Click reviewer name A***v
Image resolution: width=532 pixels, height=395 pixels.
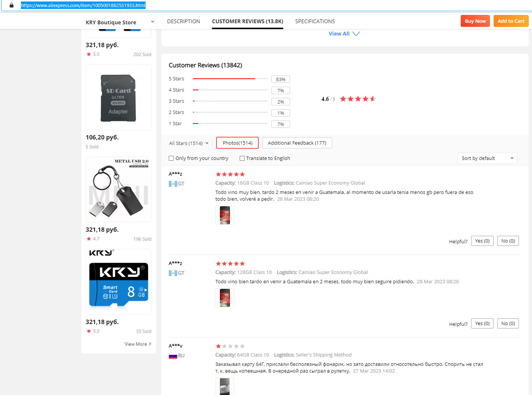click(x=175, y=346)
